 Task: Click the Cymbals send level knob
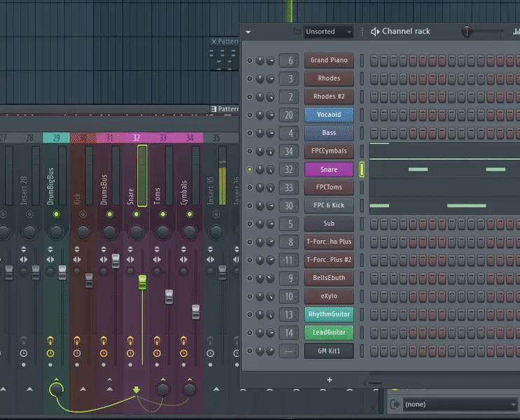coord(189,389)
